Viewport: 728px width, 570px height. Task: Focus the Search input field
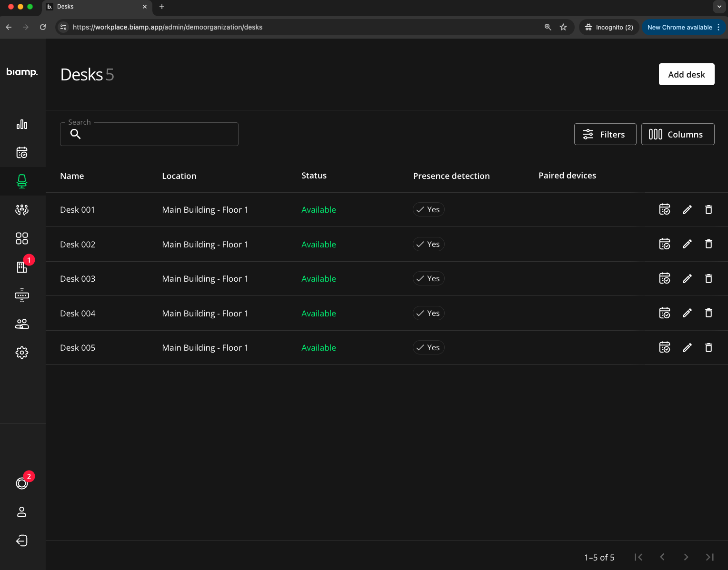tap(149, 134)
